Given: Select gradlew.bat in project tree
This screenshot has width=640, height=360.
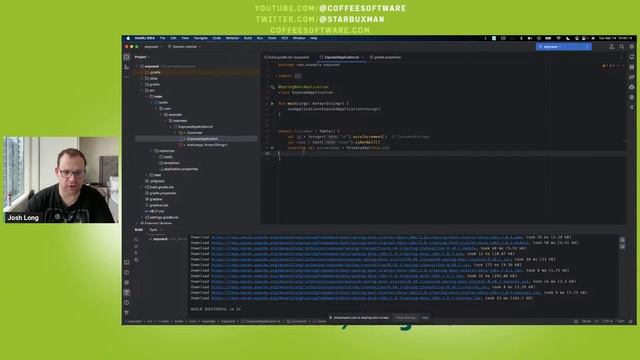Looking at the screenshot, I should point(158,205).
